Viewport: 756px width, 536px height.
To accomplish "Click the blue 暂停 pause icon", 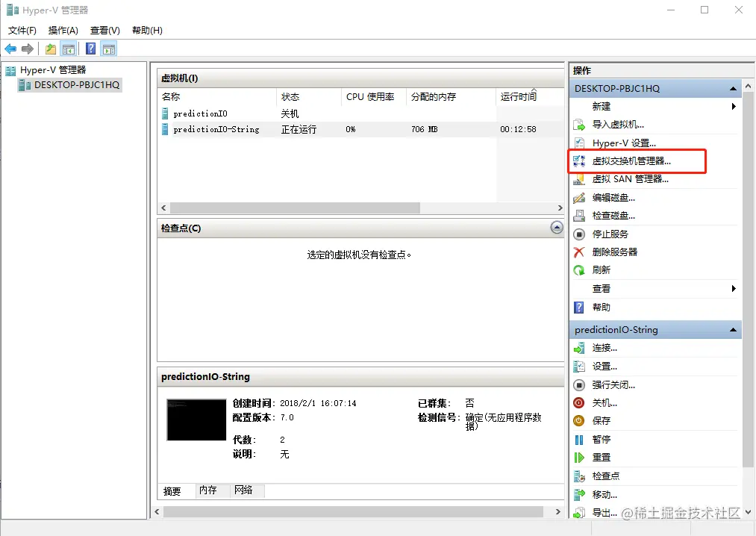I will (579, 440).
